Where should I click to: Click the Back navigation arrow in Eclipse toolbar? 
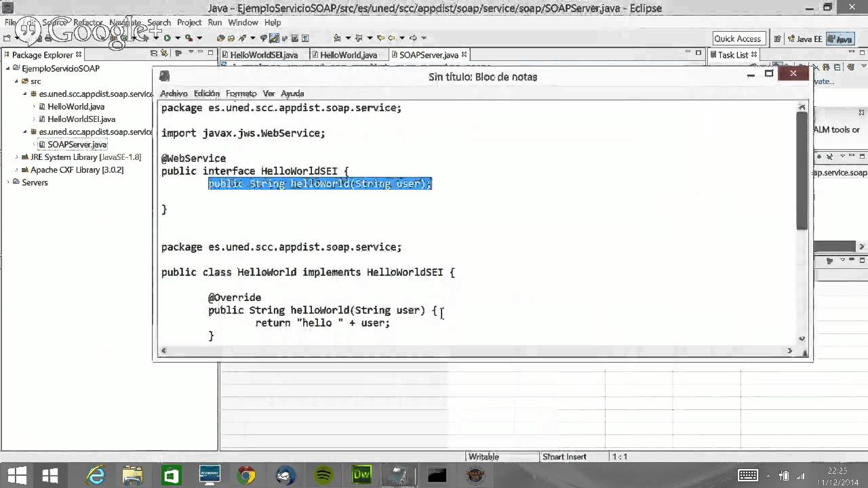(391, 38)
